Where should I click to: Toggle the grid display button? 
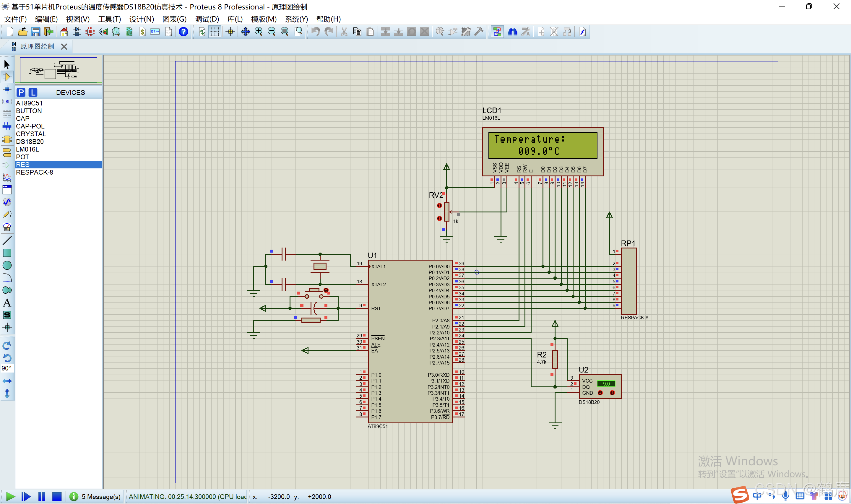coord(215,32)
